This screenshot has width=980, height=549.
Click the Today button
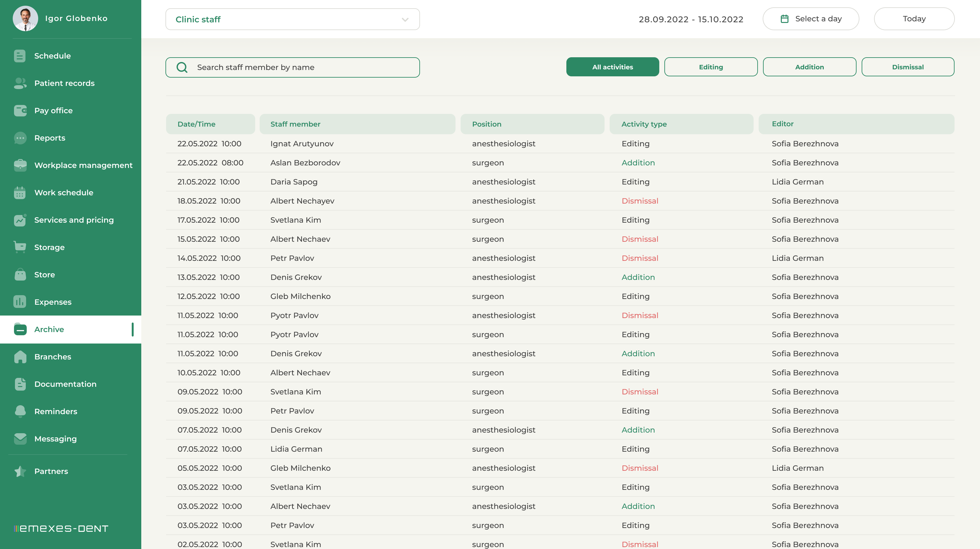(914, 19)
